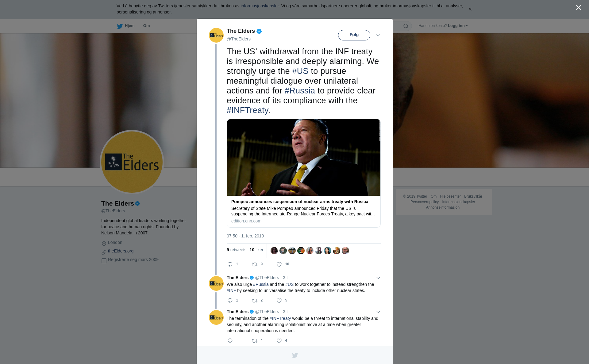589x364 pixels.
Task: Reply to the third tweet in thread
Action: (230, 341)
